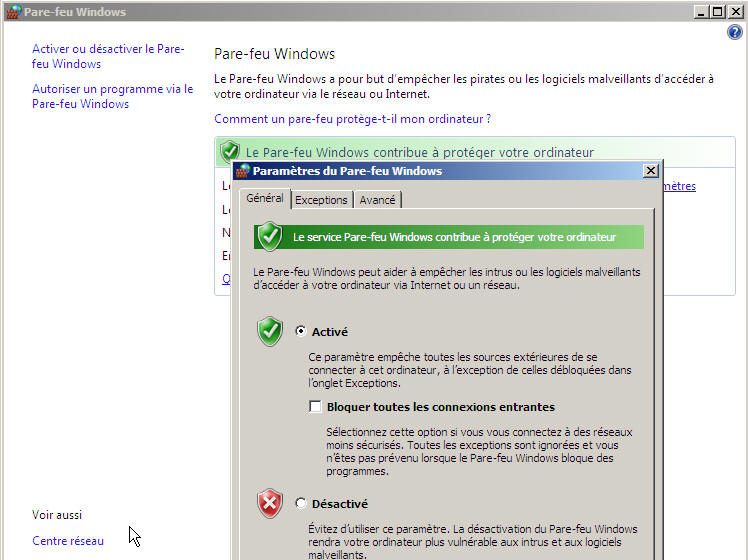The image size is (748, 560).
Task: Check 'Bloquer toutes les connexions entrantes'
Action: tap(315, 406)
